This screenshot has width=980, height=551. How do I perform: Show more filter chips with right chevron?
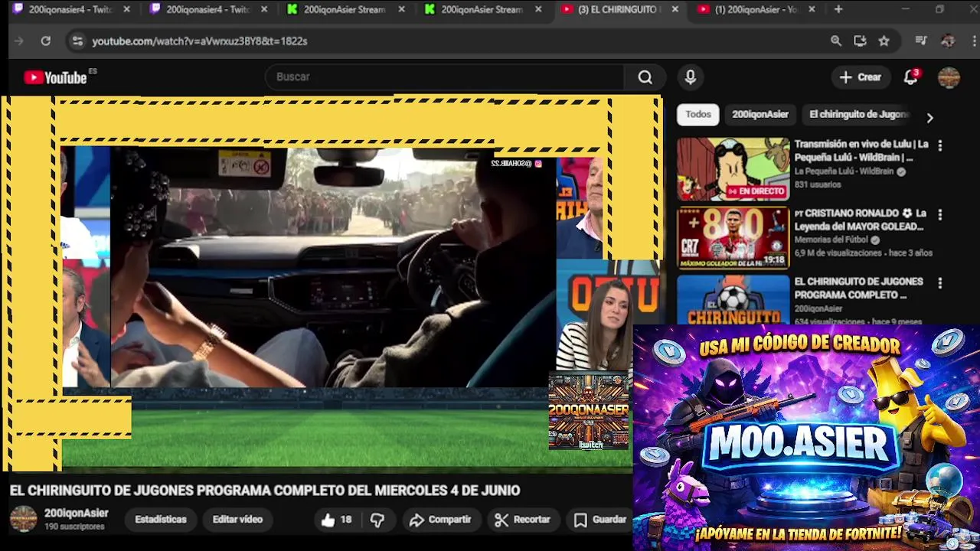click(929, 118)
